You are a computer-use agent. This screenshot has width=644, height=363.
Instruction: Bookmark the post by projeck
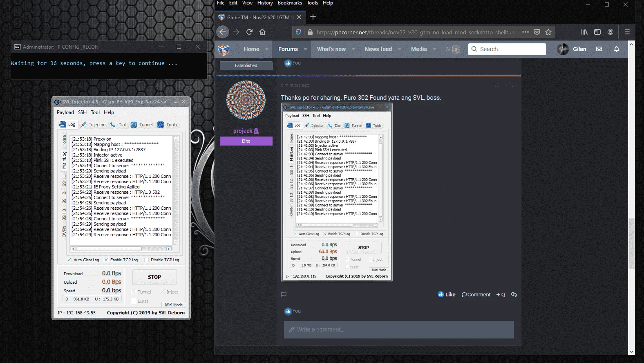tap(497, 85)
